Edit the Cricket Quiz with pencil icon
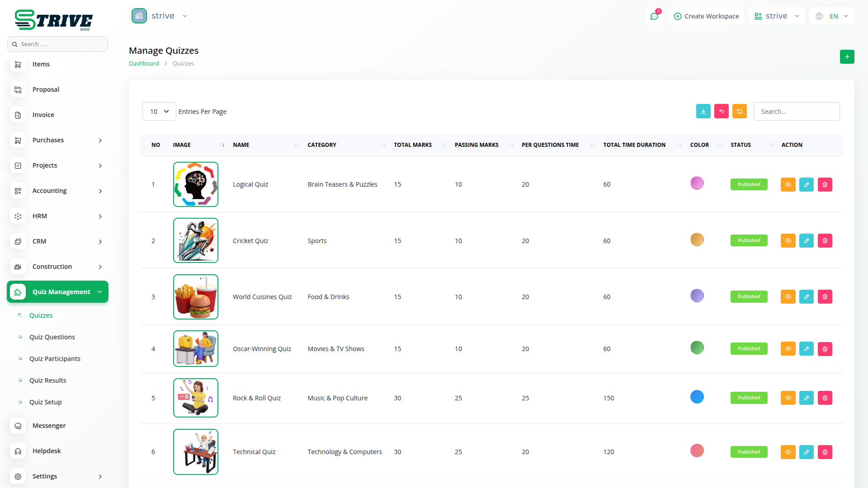Image resolution: width=868 pixels, height=488 pixels. [806, 241]
